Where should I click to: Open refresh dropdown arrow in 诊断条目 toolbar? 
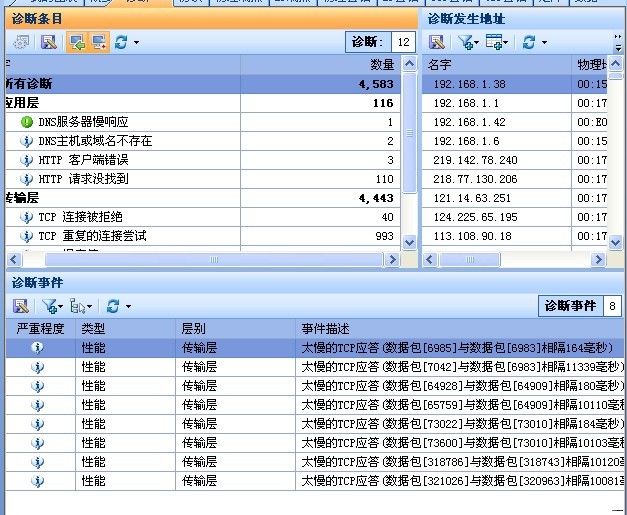(x=136, y=42)
